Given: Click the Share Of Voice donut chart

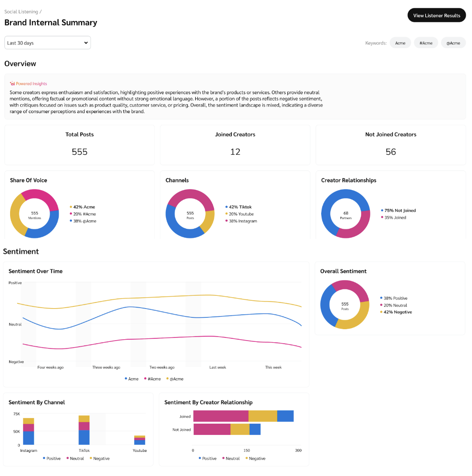Looking at the screenshot, I should coord(34,214).
